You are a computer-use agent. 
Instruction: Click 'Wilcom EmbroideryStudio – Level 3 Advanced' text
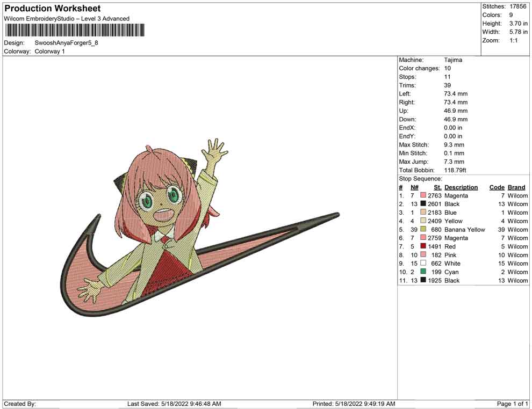point(67,19)
